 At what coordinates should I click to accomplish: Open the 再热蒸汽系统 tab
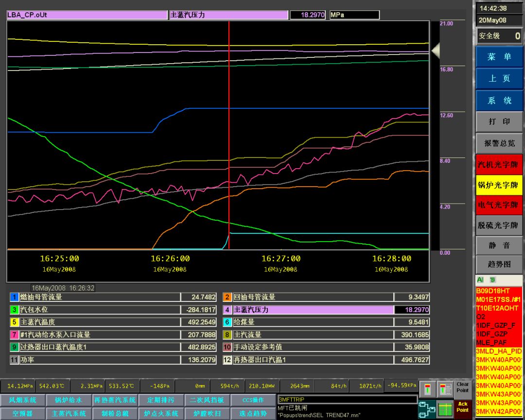(115, 400)
